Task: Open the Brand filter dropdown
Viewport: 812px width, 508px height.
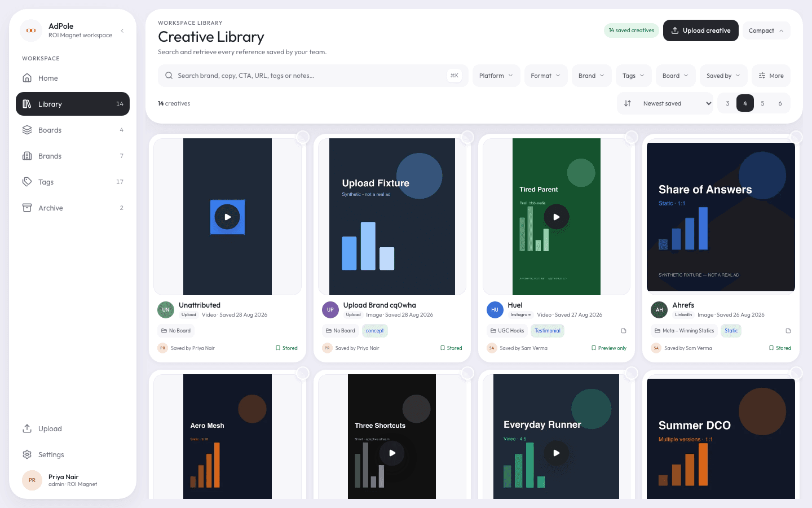Action: 592,76
